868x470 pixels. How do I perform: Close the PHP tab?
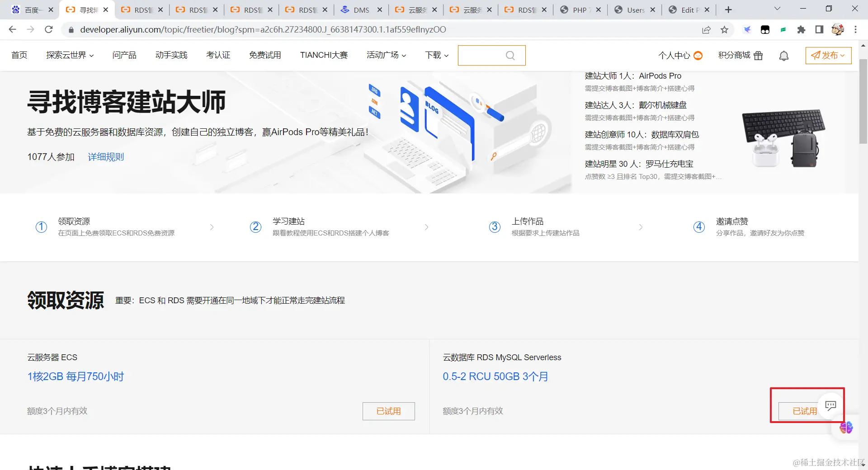pyautogui.click(x=598, y=9)
